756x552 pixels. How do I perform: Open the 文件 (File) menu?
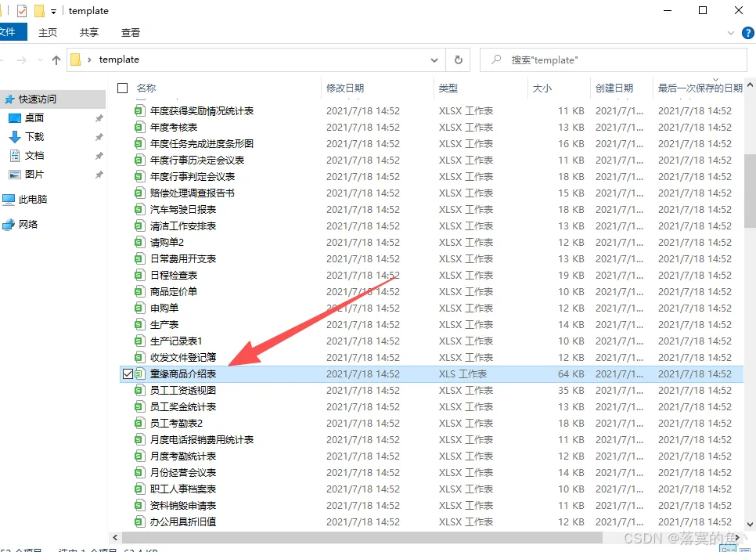tap(14, 32)
